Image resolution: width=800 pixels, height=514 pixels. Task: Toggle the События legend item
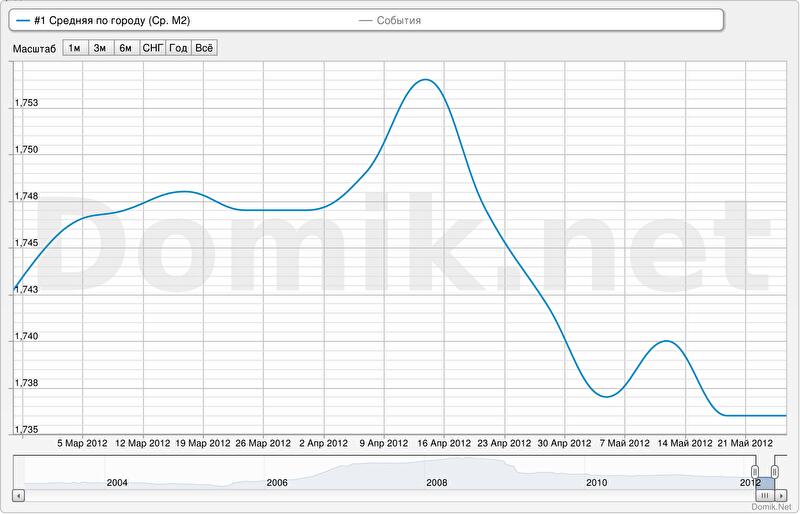coord(398,20)
